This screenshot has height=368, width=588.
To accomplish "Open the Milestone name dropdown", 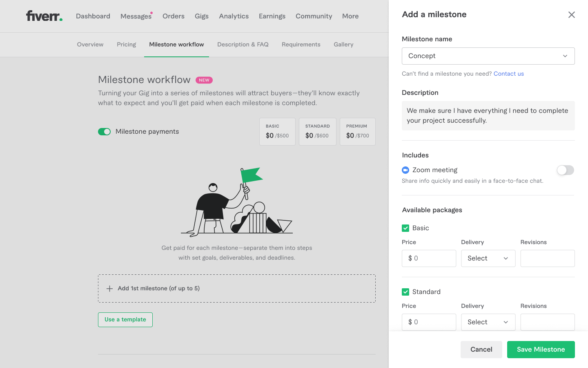I will click(488, 56).
